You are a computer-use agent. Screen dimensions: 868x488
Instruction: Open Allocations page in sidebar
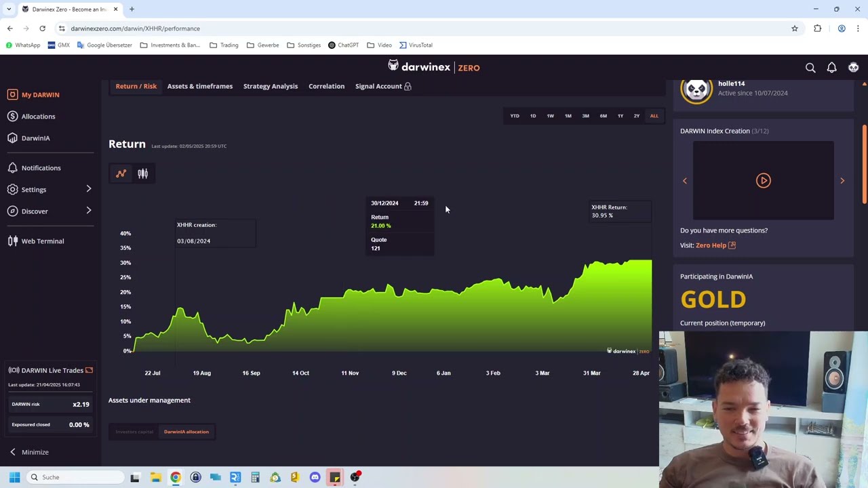tap(38, 117)
